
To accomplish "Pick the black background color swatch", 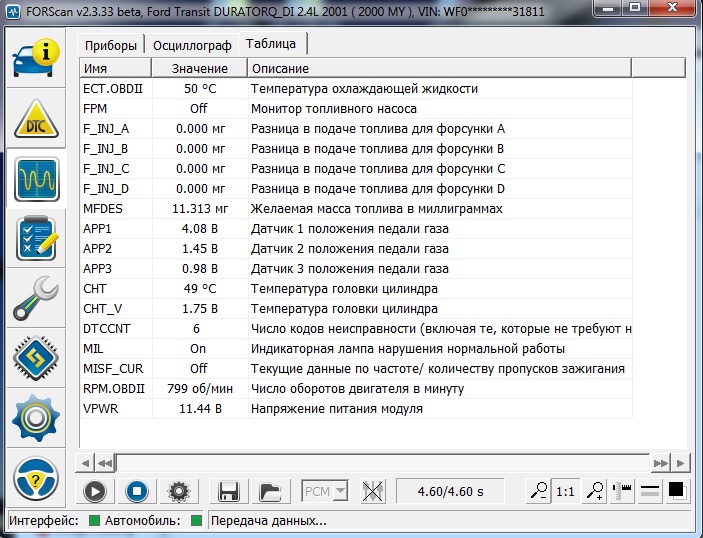I will click(x=676, y=490).
